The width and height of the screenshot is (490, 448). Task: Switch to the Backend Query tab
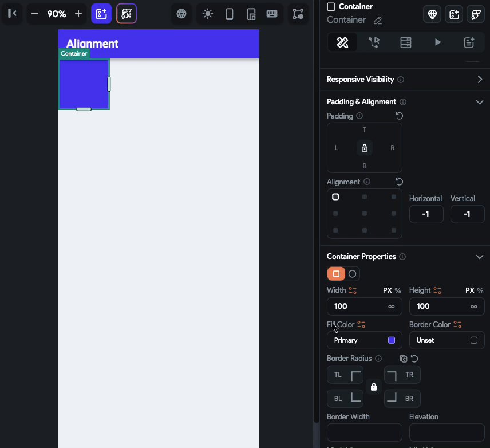(x=406, y=42)
